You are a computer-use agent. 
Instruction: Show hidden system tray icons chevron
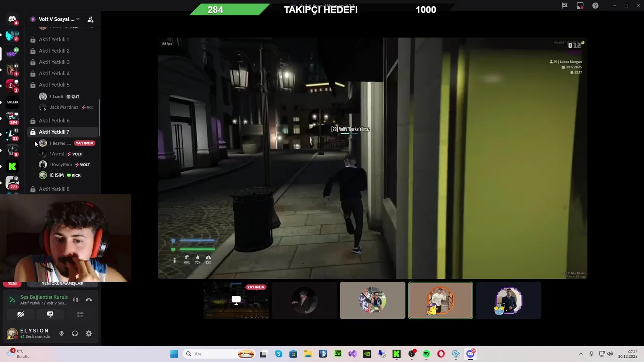pyautogui.click(x=580, y=354)
